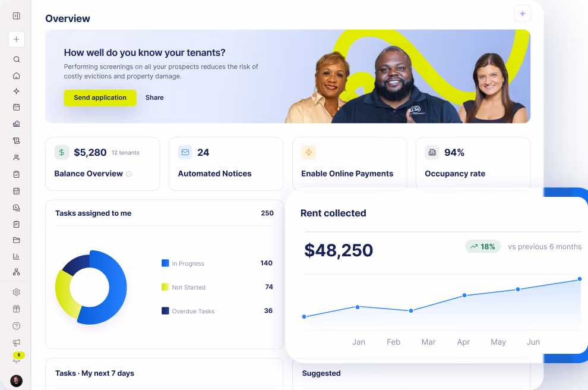Open the Enable Online Payments card
This screenshot has height=390, width=588.
point(349,163)
